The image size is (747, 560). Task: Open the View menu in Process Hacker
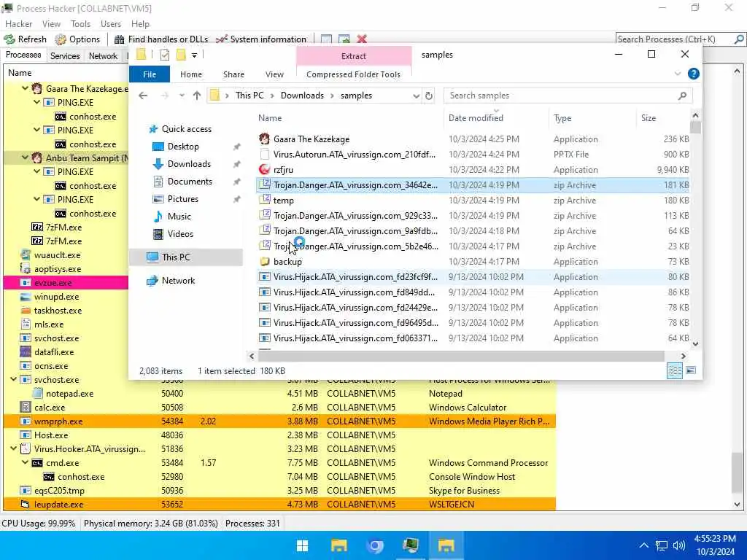[51, 24]
